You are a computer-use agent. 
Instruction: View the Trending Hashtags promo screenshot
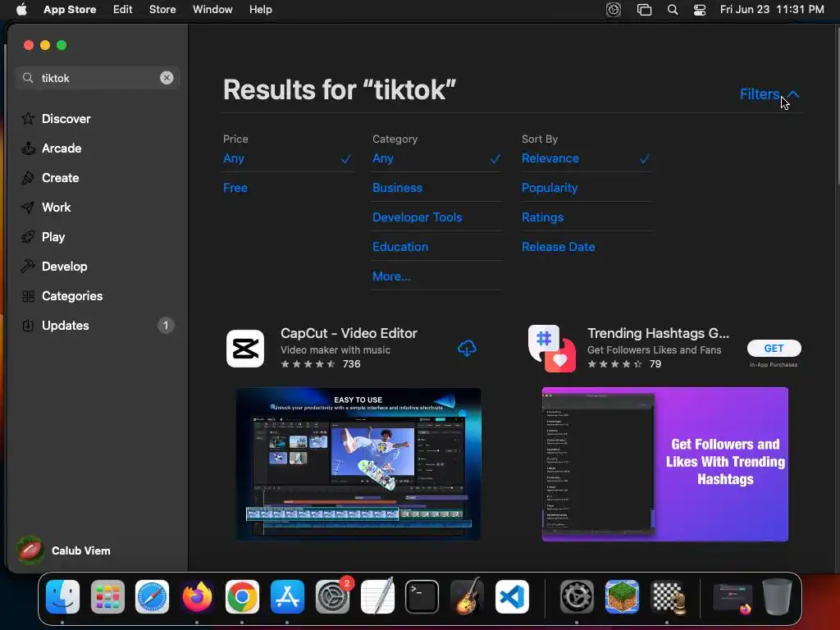(x=664, y=464)
